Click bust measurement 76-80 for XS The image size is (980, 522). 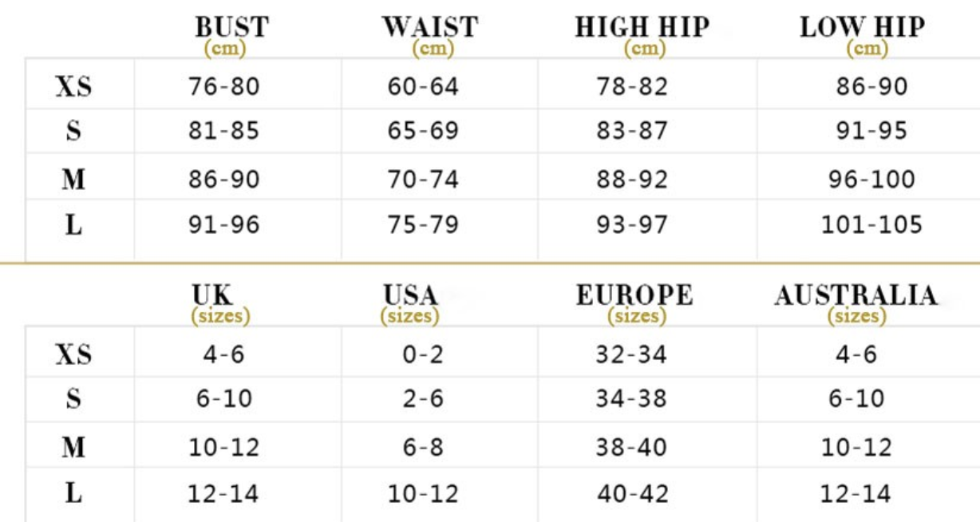224,86
